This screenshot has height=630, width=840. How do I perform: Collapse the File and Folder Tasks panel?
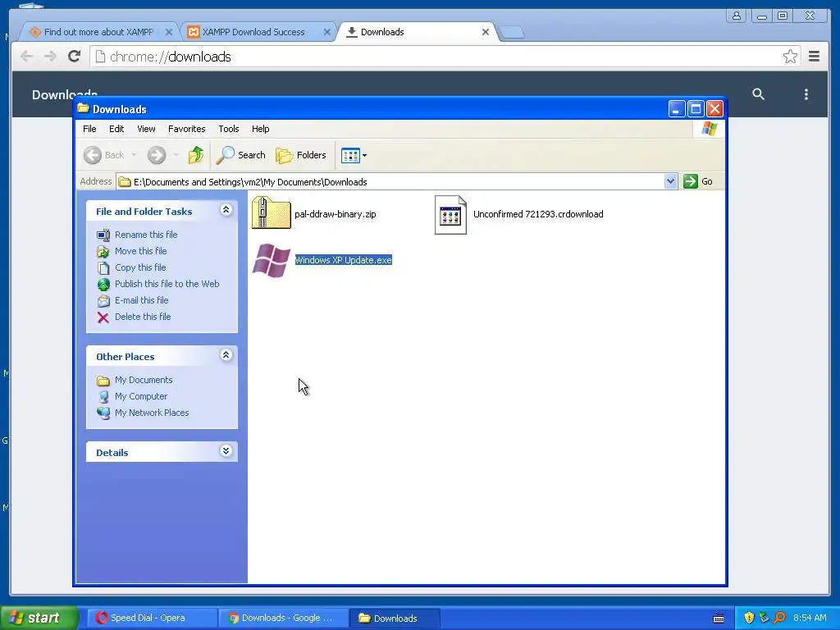[x=226, y=210]
